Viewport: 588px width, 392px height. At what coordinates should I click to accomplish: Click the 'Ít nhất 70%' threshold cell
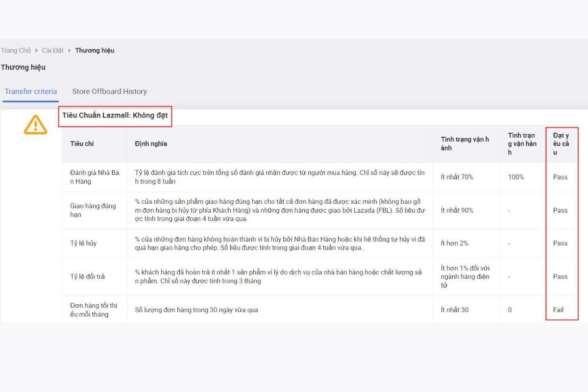click(x=457, y=177)
